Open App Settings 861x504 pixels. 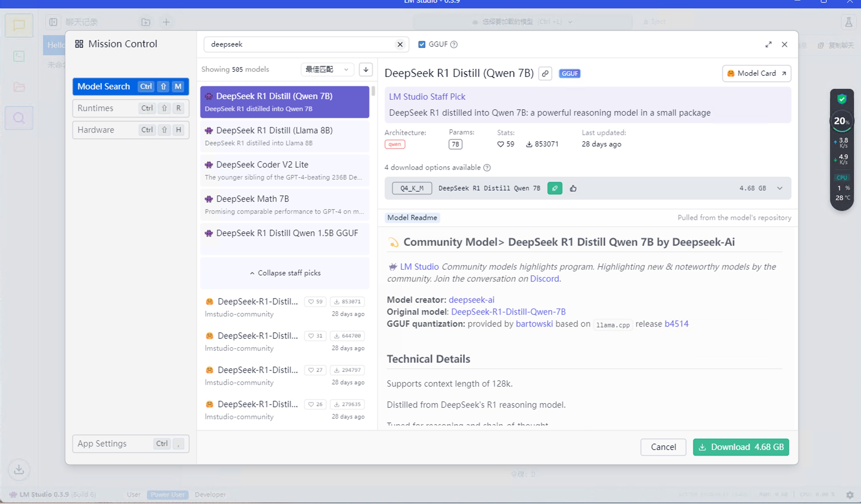(x=131, y=443)
